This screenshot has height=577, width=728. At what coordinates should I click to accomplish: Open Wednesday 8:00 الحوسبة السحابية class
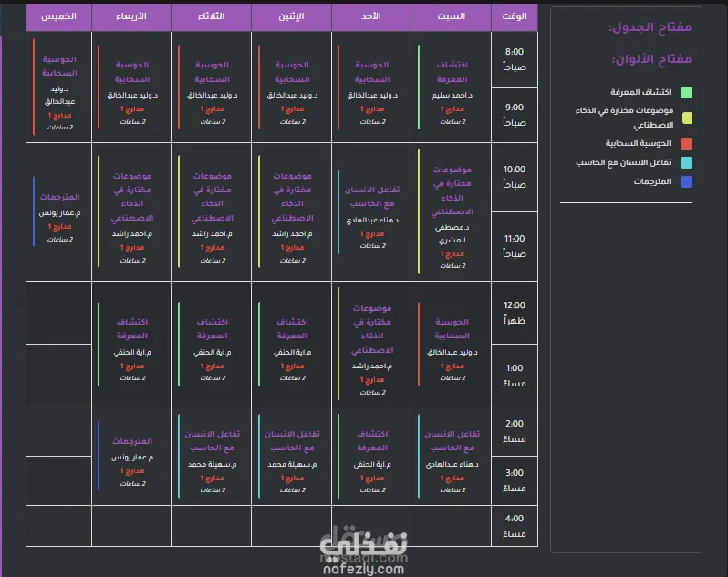point(131,88)
